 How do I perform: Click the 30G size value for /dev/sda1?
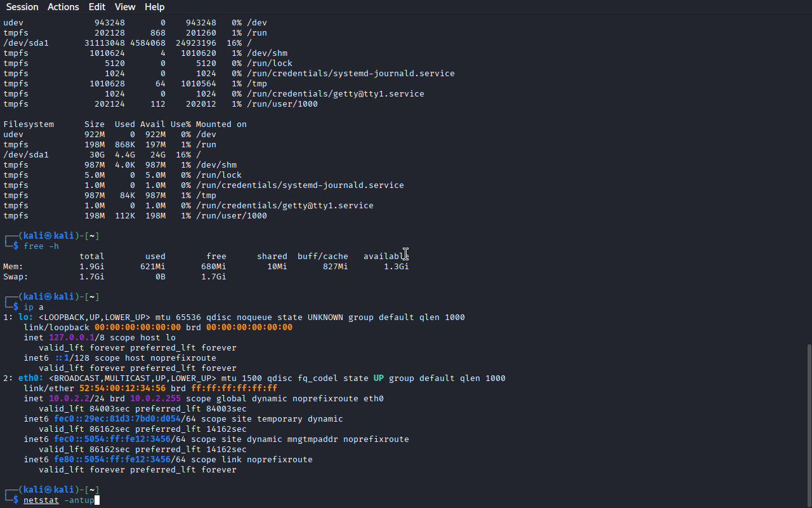96,155
